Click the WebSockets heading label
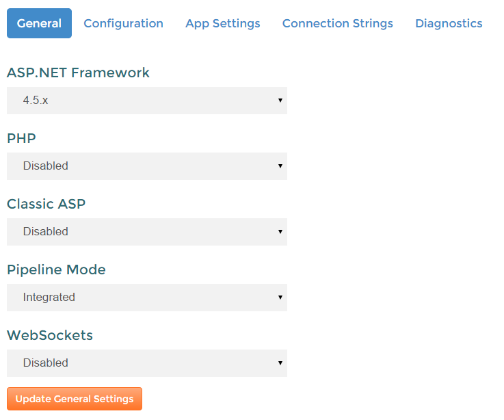 click(50, 335)
